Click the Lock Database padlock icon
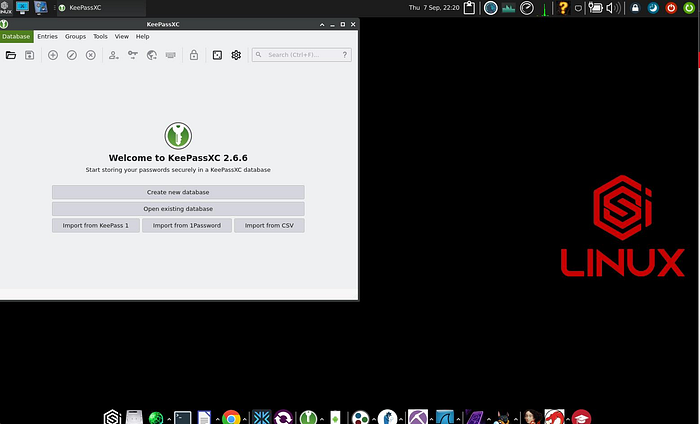This screenshot has height=424, width=700. coord(194,55)
